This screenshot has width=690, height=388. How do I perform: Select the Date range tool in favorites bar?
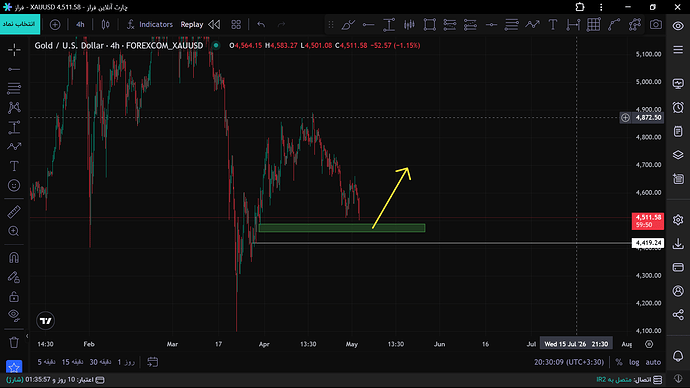pos(573,25)
